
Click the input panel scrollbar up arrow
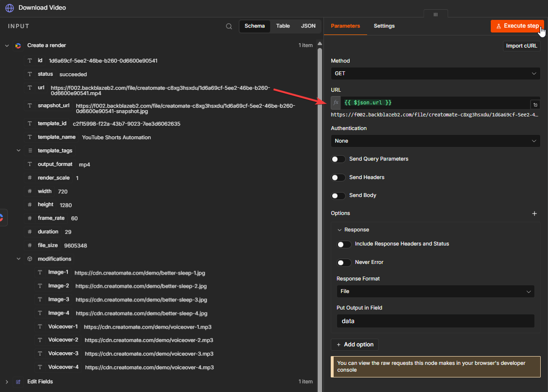pos(320,44)
